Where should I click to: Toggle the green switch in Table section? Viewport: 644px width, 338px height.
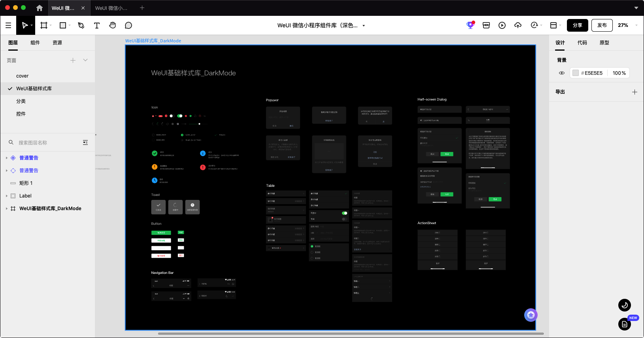345,213
